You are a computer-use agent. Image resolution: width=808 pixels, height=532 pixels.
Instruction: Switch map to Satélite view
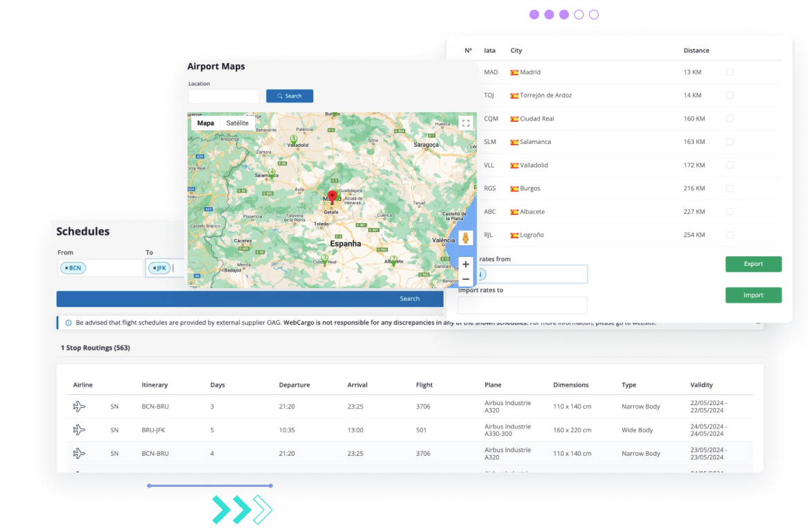(238, 123)
